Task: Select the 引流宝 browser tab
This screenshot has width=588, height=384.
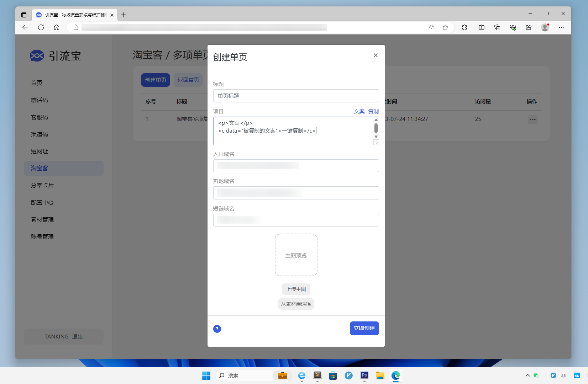Action: (75, 15)
